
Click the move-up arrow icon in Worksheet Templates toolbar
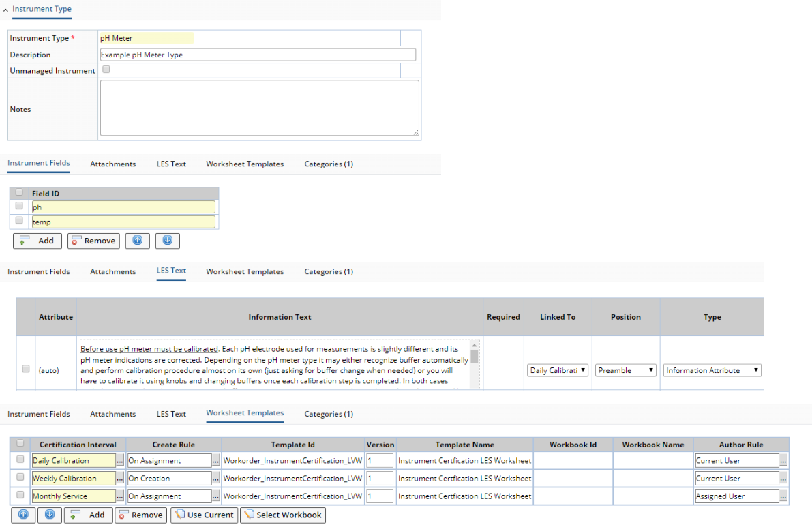[x=23, y=515]
